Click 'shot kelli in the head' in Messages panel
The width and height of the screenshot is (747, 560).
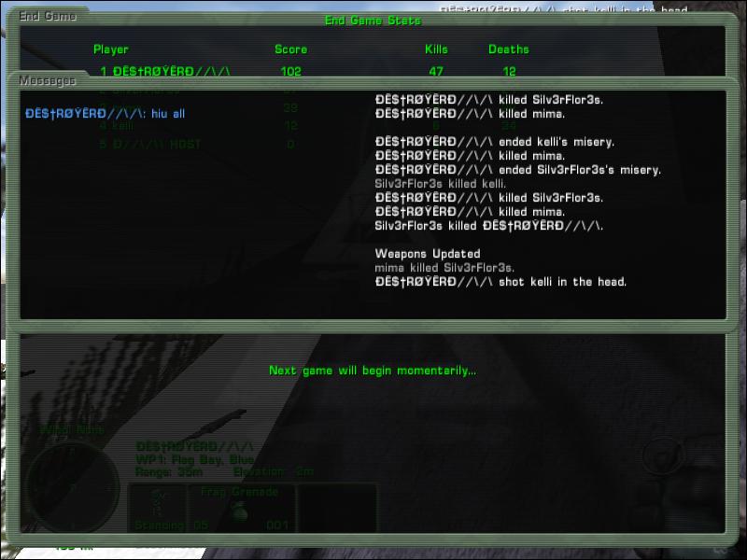pyautogui.click(x=500, y=282)
